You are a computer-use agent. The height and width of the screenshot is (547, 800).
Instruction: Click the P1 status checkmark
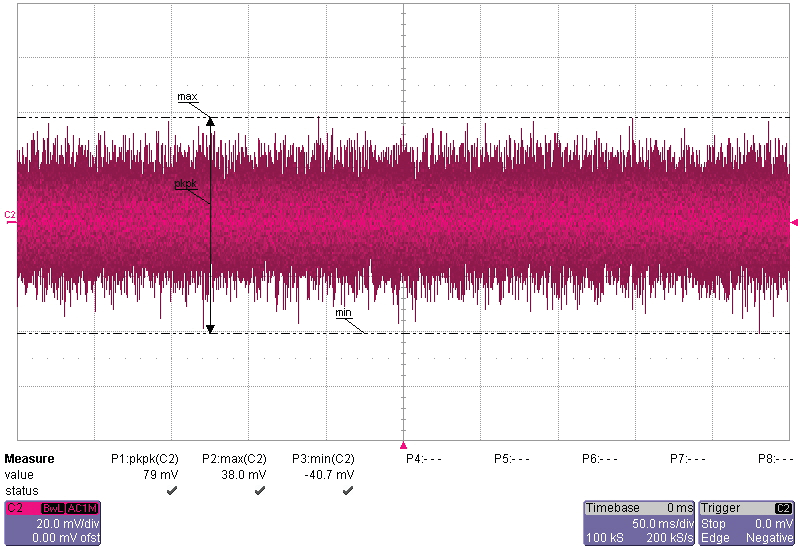point(172,491)
